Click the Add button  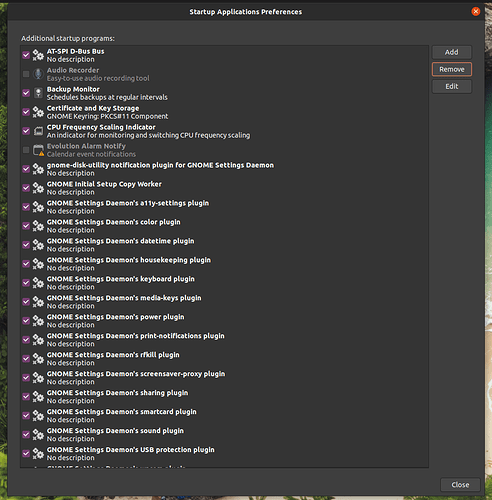(x=452, y=52)
